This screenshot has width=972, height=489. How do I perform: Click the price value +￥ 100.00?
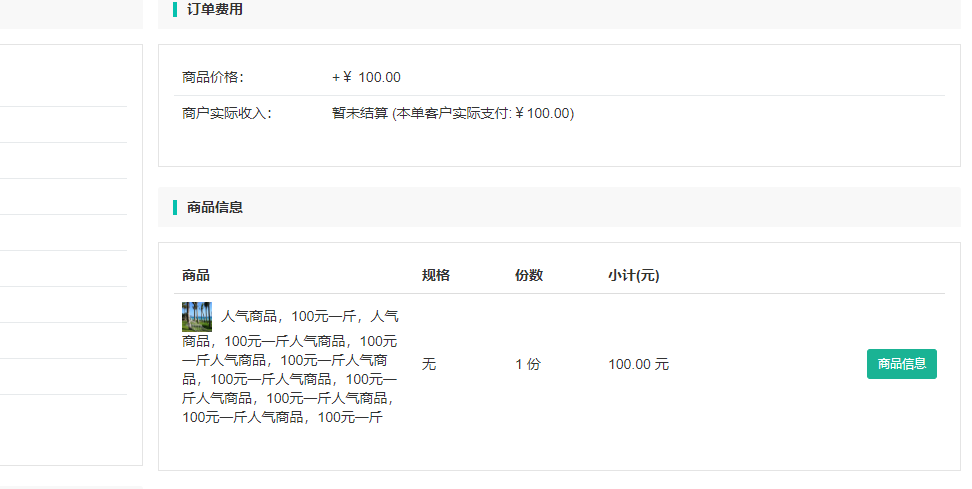pyautogui.click(x=366, y=77)
